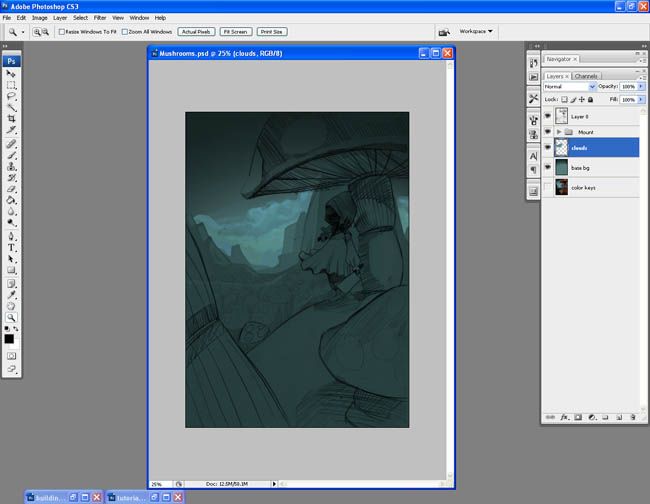Change screen mode in toolbox
650x504 pixels.
coord(11,368)
